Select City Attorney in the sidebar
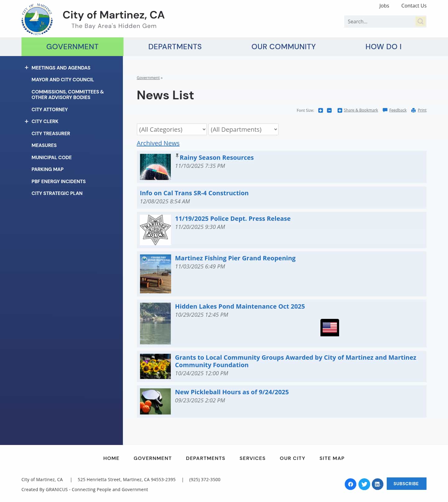 [49, 110]
